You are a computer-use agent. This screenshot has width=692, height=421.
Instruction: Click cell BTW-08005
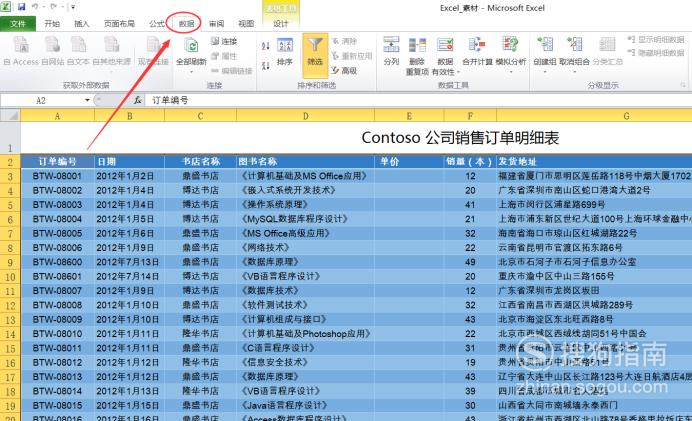(x=57, y=233)
